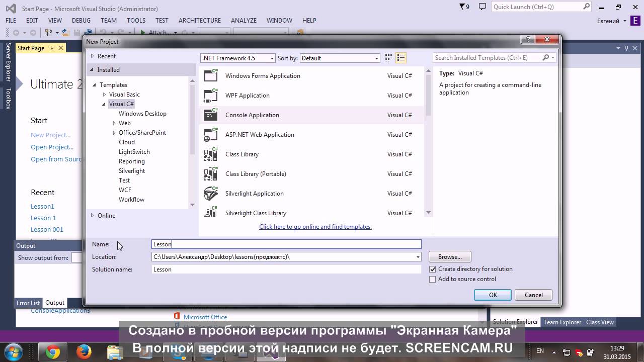Image resolution: width=644 pixels, height=362 pixels.
Task: Expand the Recent section in New Project
Action: [x=92, y=56]
